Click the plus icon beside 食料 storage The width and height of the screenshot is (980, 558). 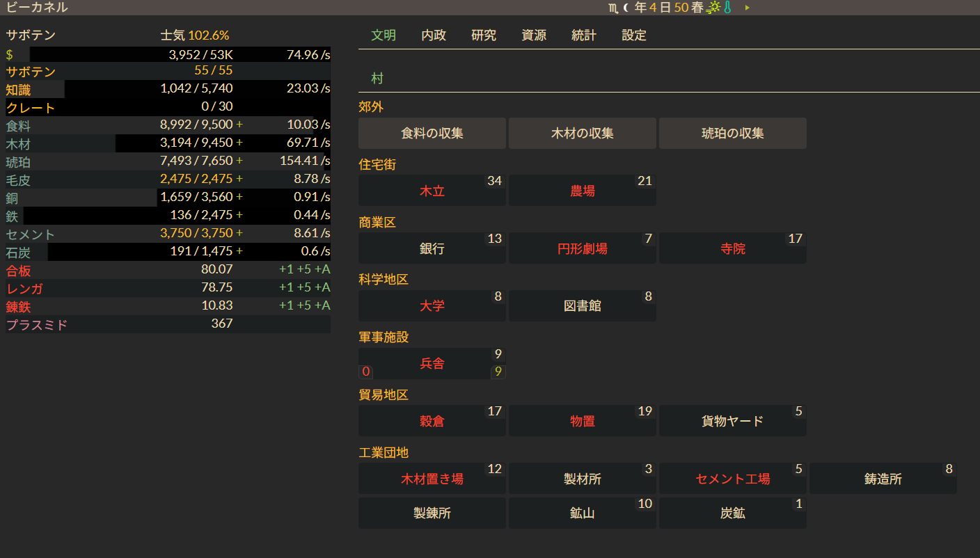click(x=239, y=125)
